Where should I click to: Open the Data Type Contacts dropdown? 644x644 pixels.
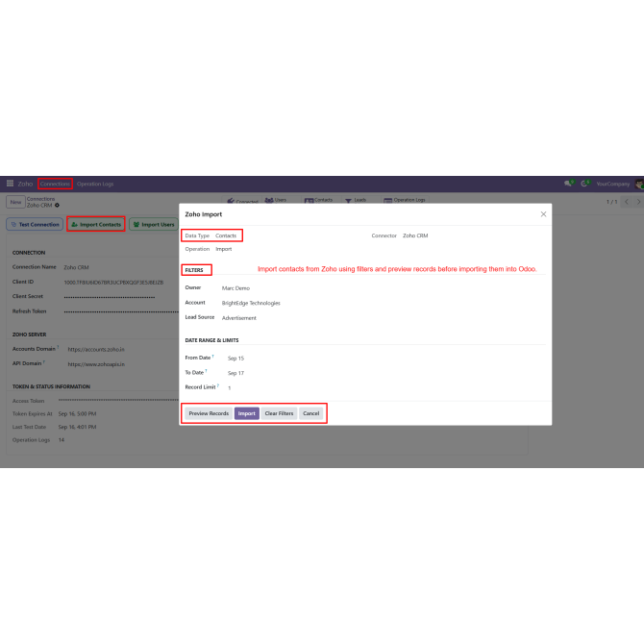226,235
